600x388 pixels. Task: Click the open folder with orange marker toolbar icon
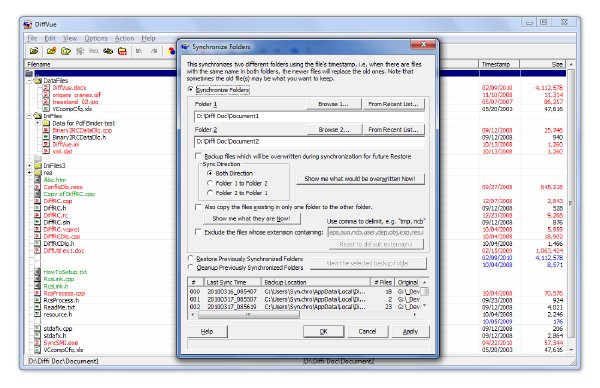51,51
